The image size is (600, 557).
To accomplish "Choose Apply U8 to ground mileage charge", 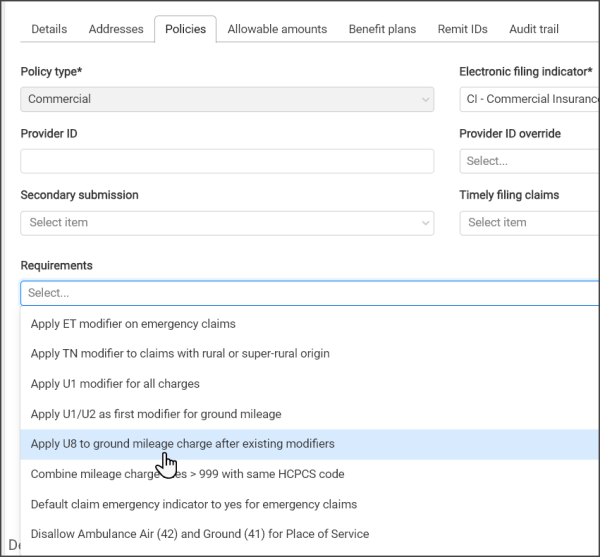I will tap(182, 444).
